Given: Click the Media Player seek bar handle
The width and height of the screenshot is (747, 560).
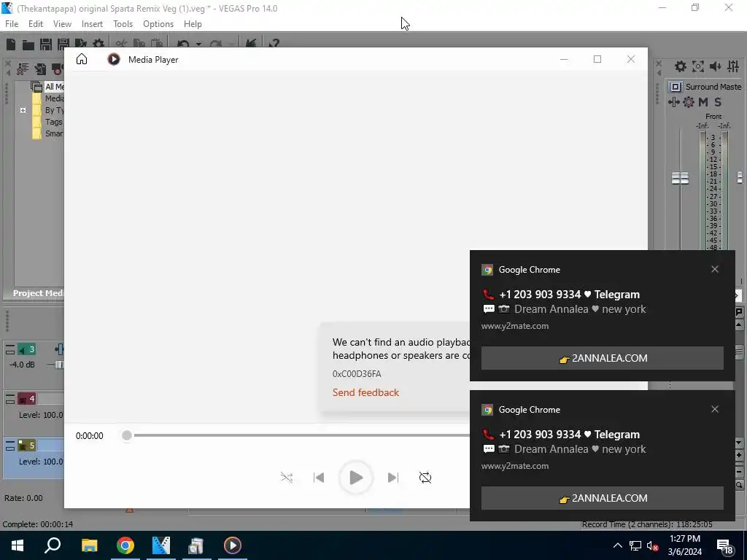Looking at the screenshot, I should [x=127, y=435].
